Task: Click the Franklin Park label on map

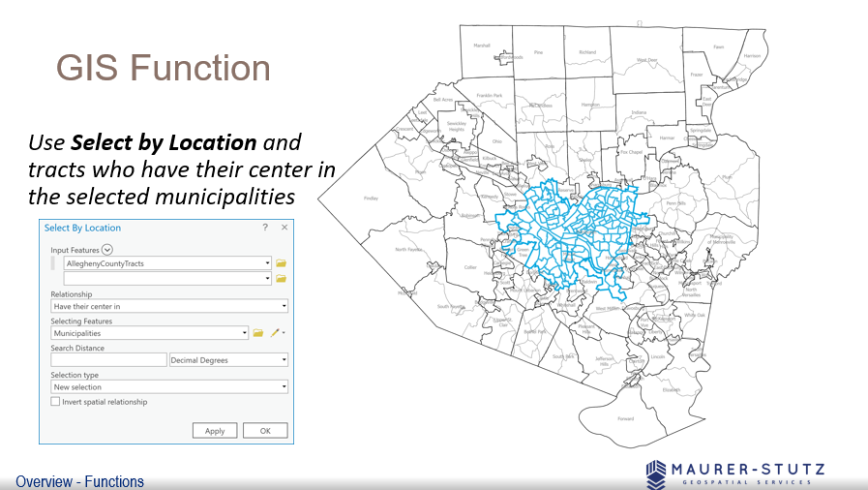Action: 490,96
